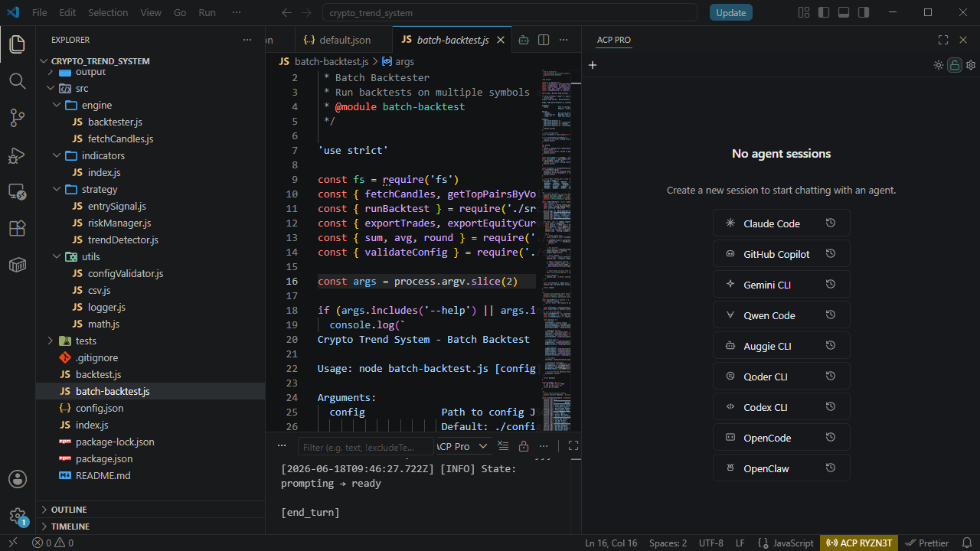Viewport: 980px width, 551px height.
Task: Expand the tests folder
Action: click(51, 341)
